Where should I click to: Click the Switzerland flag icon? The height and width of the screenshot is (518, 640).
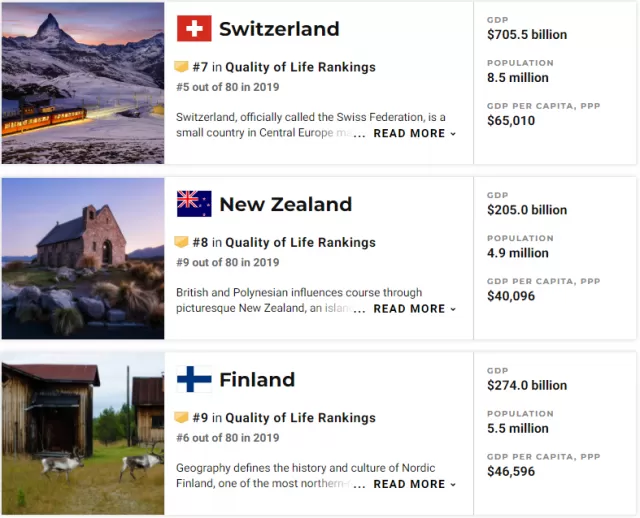click(194, 29)
